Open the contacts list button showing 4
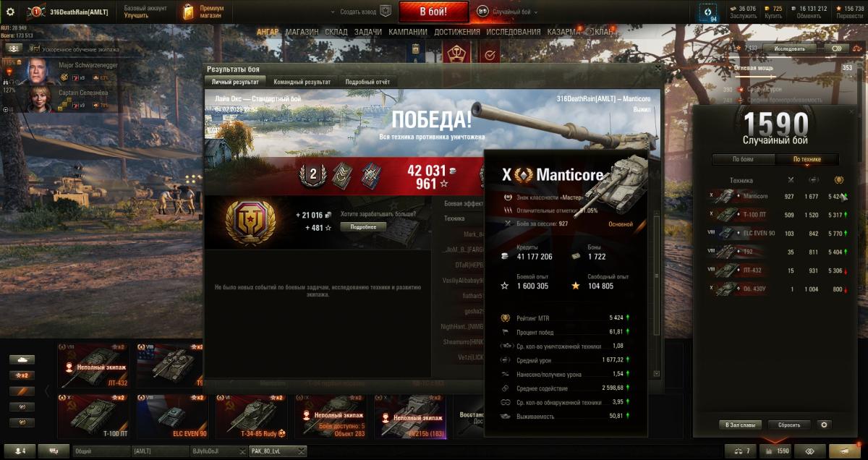The width and height of the screenshot is (868, 460). click(x=19, y=451)
